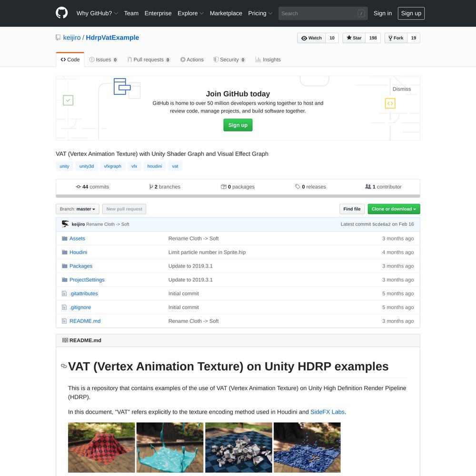This screenshot has height=476, width=476.
Task: Click the slash shortcut icon in search
Action: click(361, 13)
